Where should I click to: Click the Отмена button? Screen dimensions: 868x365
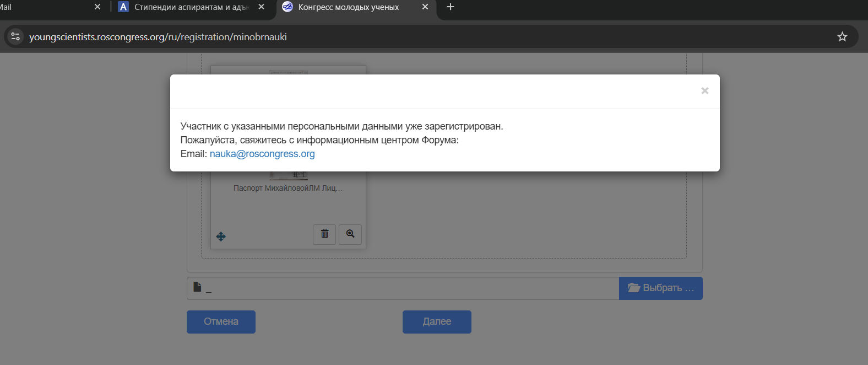pos(221,322)
